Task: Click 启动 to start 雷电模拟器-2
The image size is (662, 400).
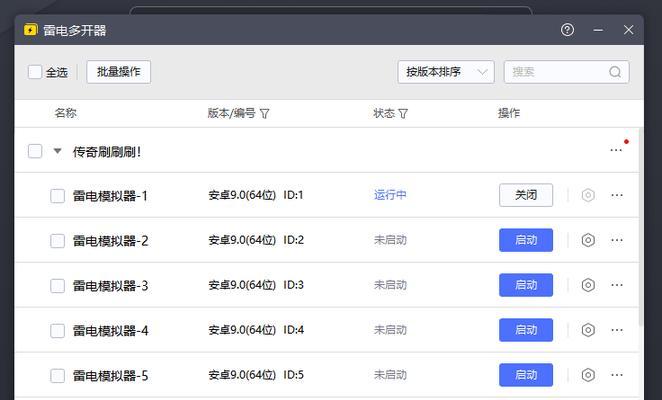Action: pyautogui.click(x=526, y=240)
